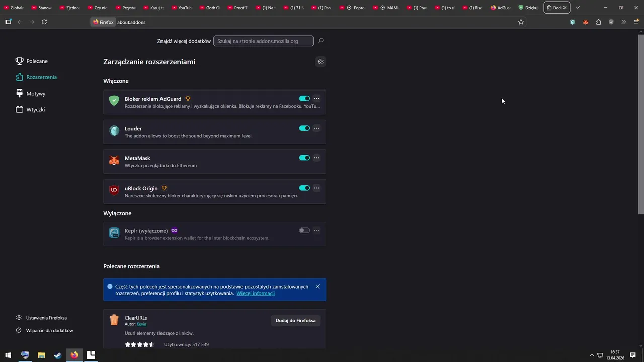Switch to the AdGuard tab

click(x=500, y=8)
